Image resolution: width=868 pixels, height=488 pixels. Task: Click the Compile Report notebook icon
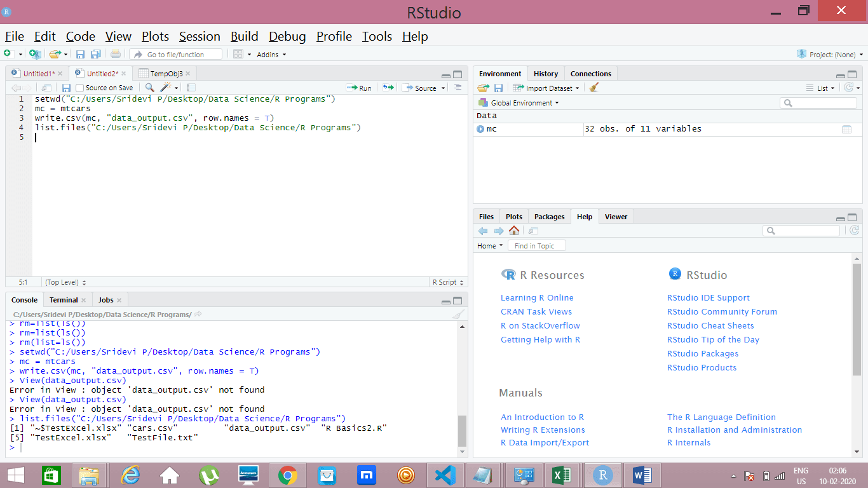point(191,88)
